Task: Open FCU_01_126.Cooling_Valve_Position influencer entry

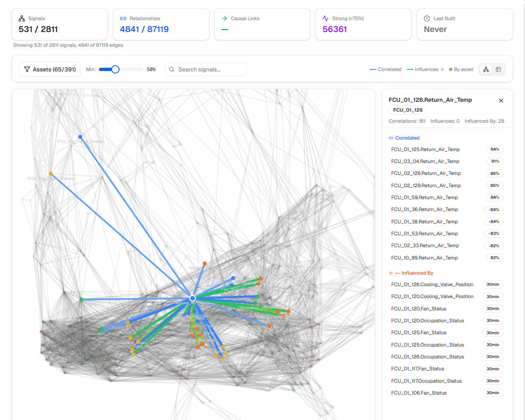Action: 432,285
